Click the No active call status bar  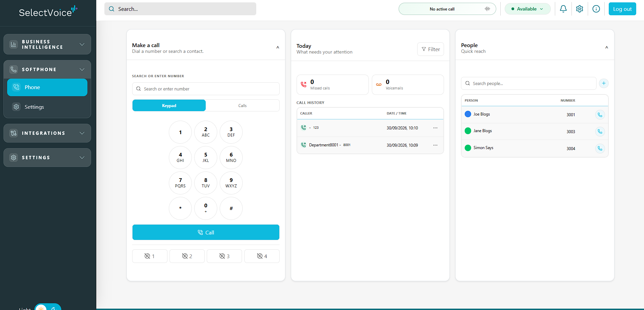tap(447, 9)
